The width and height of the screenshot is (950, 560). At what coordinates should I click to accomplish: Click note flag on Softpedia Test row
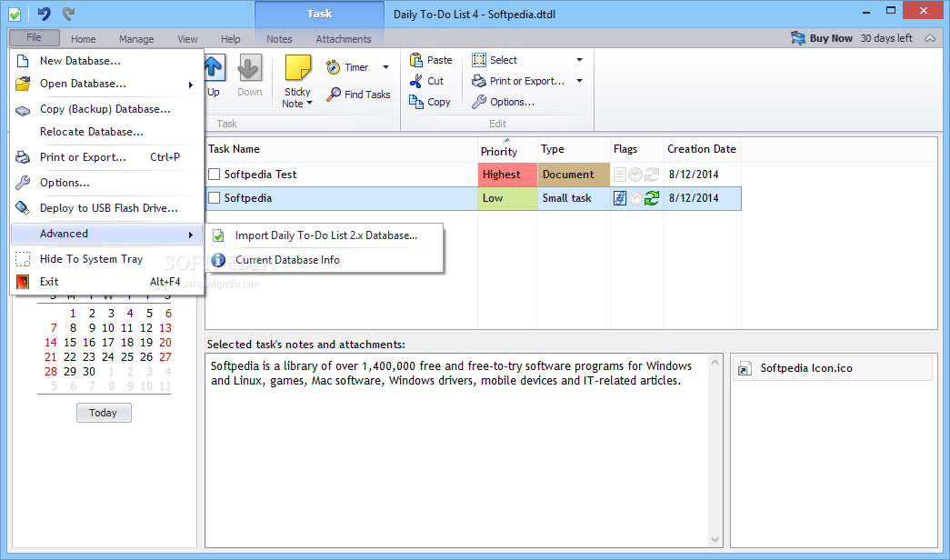coord(619,175)
